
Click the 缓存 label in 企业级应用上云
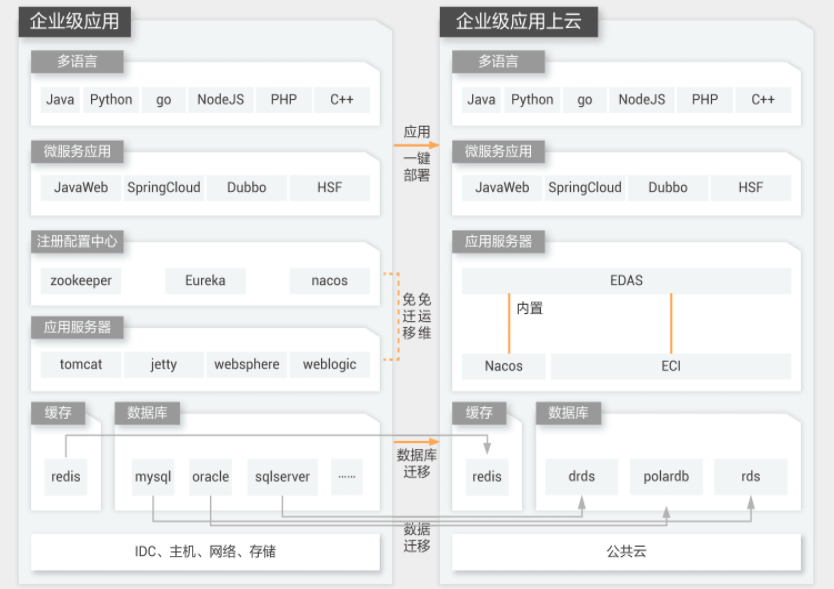pyautogui.click(x=479, y=413)
